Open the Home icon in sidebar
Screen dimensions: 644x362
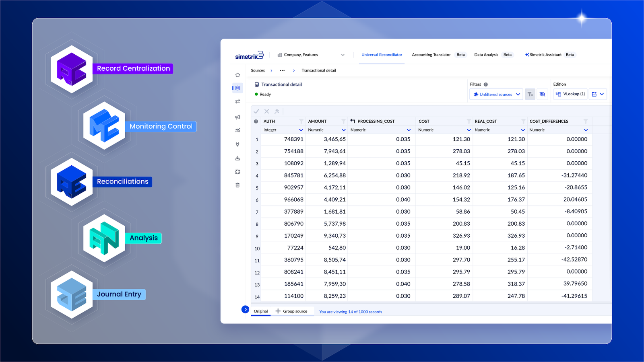point(237,75)
